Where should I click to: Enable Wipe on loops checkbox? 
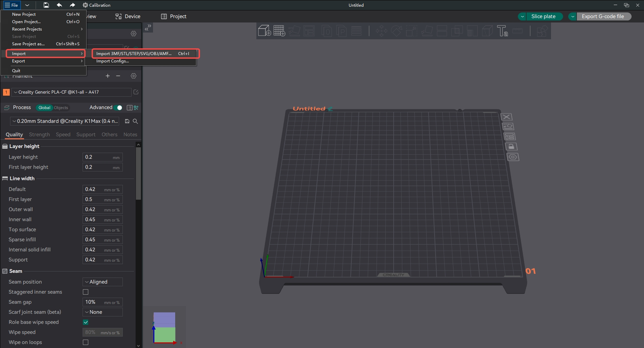(86, 342)
